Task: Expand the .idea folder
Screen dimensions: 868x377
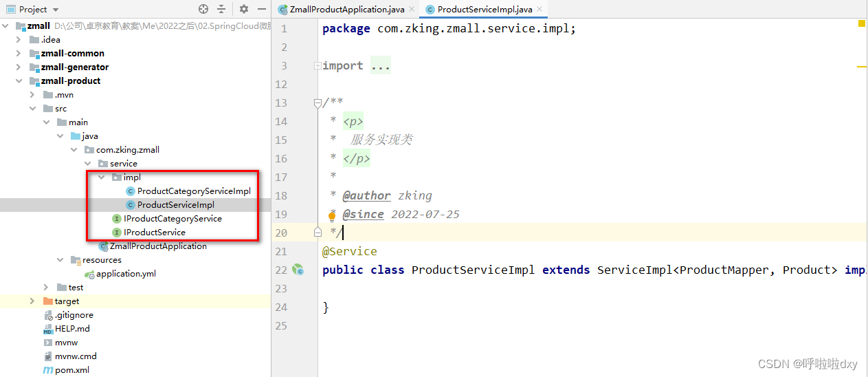Action: 19,40
